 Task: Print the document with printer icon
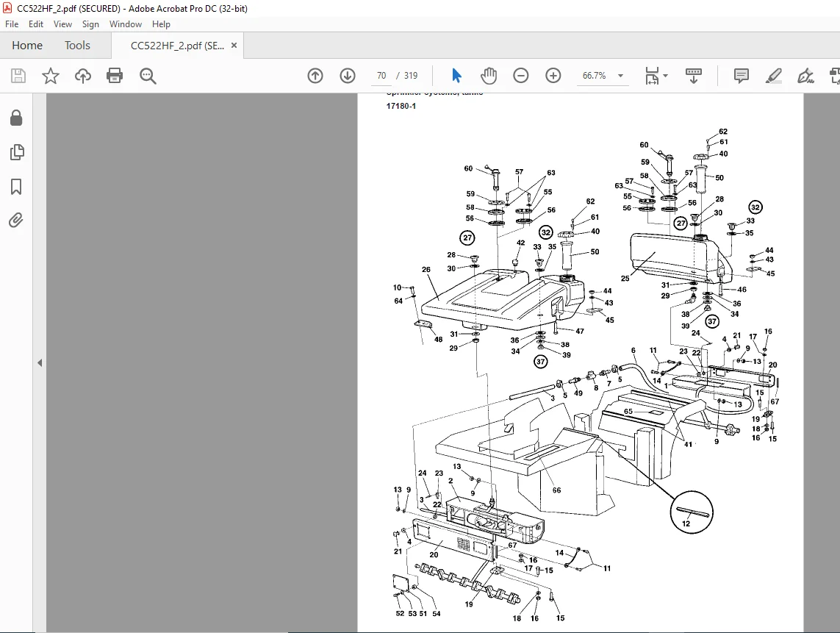tap(115, 76)
